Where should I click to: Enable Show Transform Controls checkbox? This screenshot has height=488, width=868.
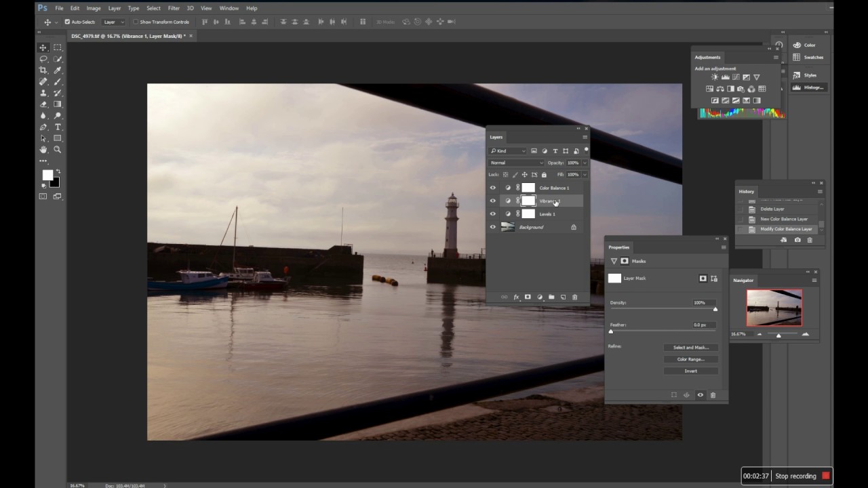[x=136, y=22]
